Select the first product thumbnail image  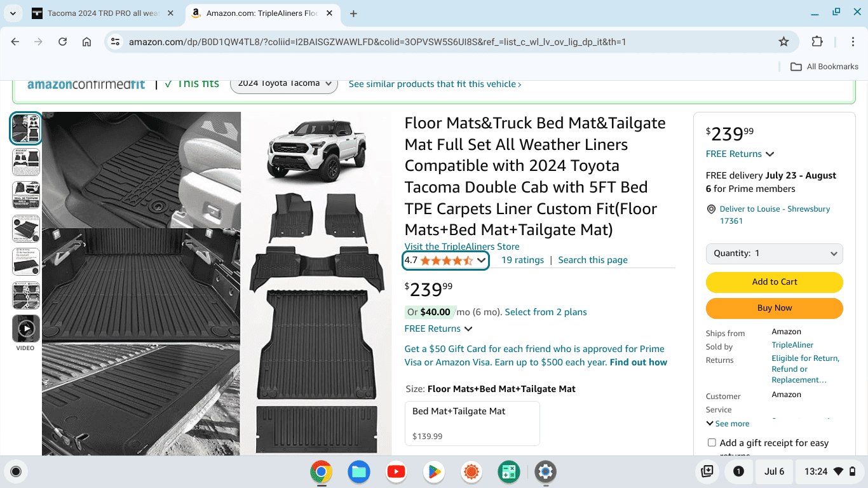[26, 128]
